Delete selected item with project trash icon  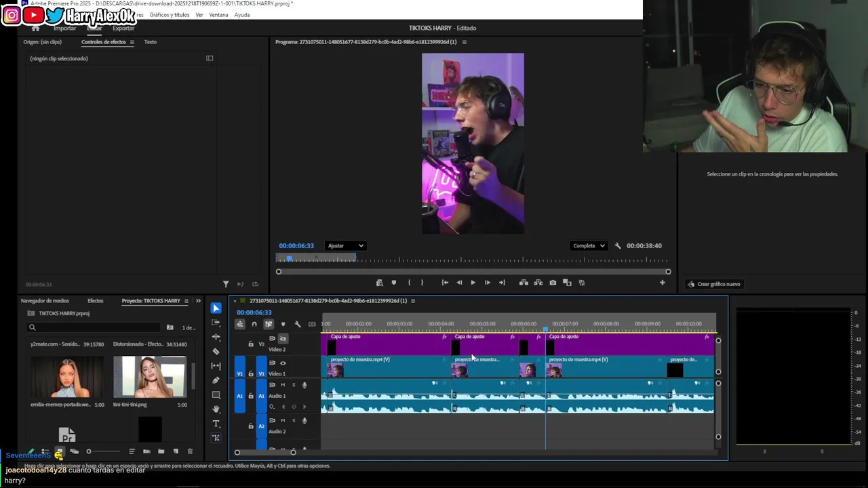[190, 451]
